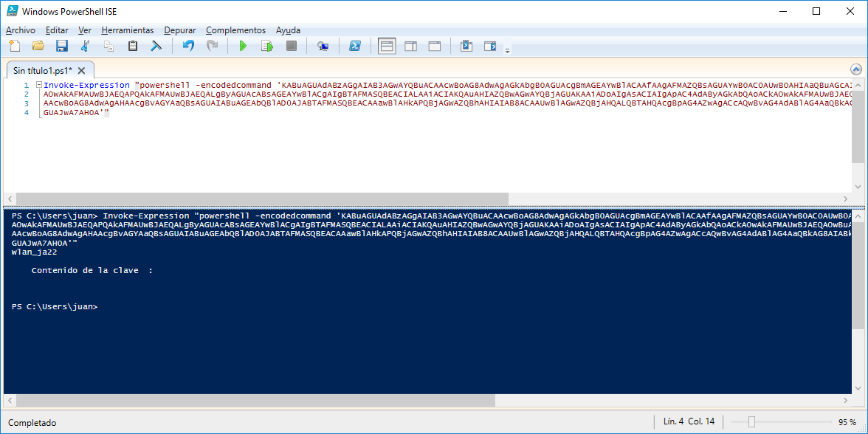This screenshot has height=434, width=868.
Task: Save the script with floppy disk icon
Action: (62, 46)
